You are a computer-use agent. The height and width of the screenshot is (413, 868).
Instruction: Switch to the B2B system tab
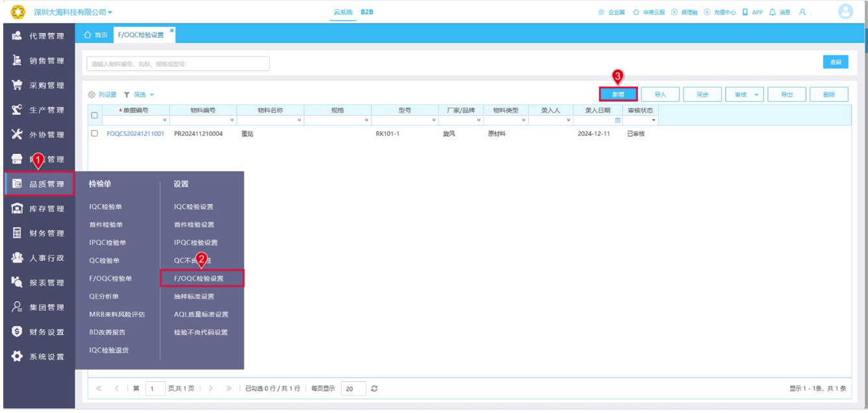367,12
